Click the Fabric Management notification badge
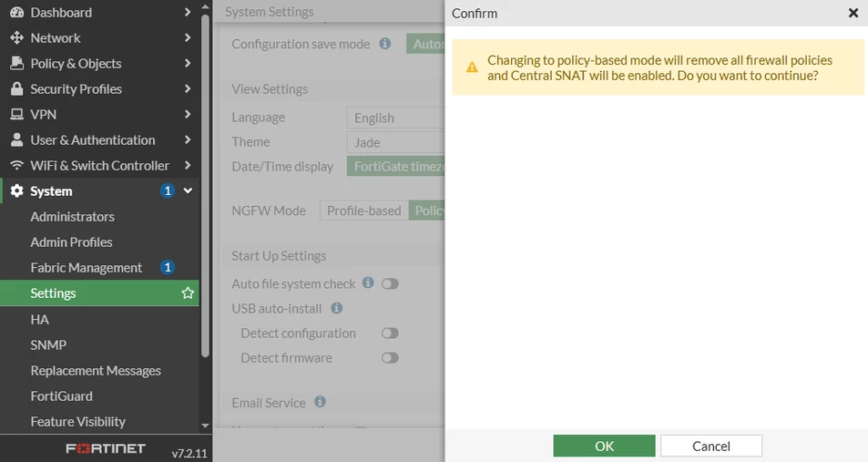 168,268
